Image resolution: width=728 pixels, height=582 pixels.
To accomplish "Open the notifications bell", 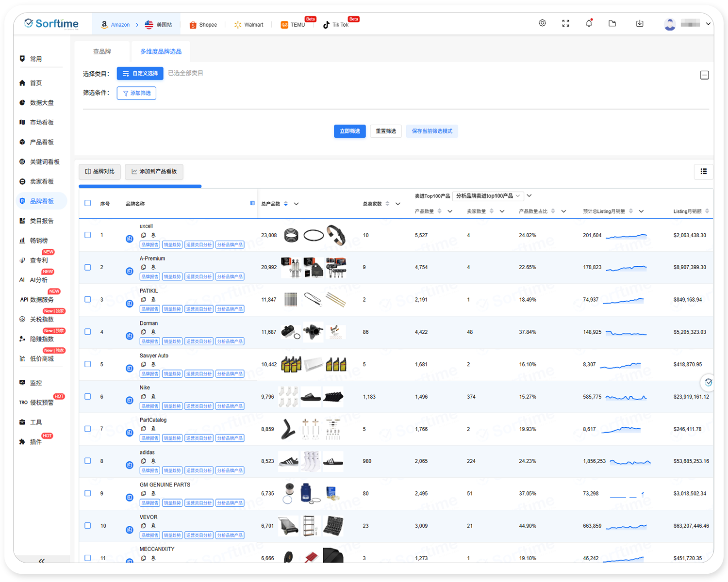I will click(589, 23).
